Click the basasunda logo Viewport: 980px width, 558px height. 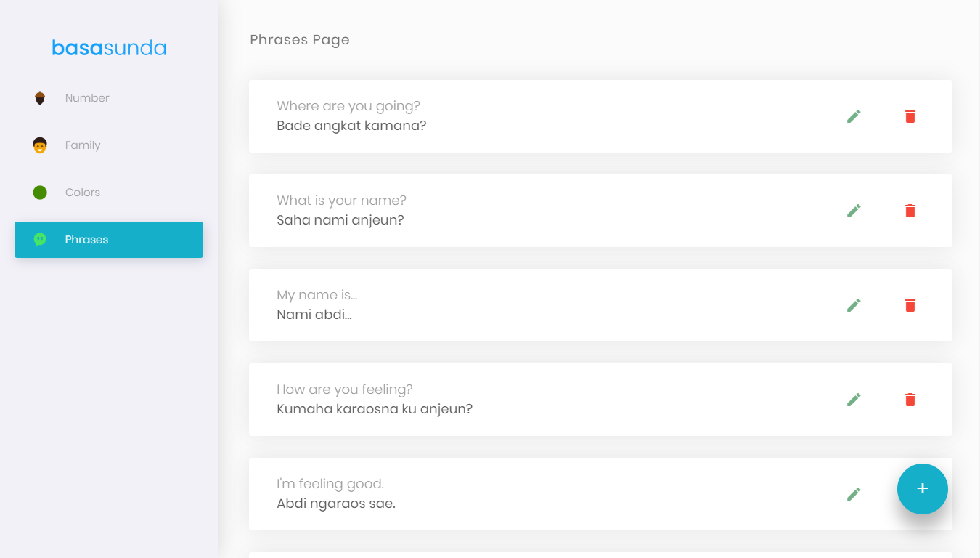pyautogui.click(x=109, y=49)
